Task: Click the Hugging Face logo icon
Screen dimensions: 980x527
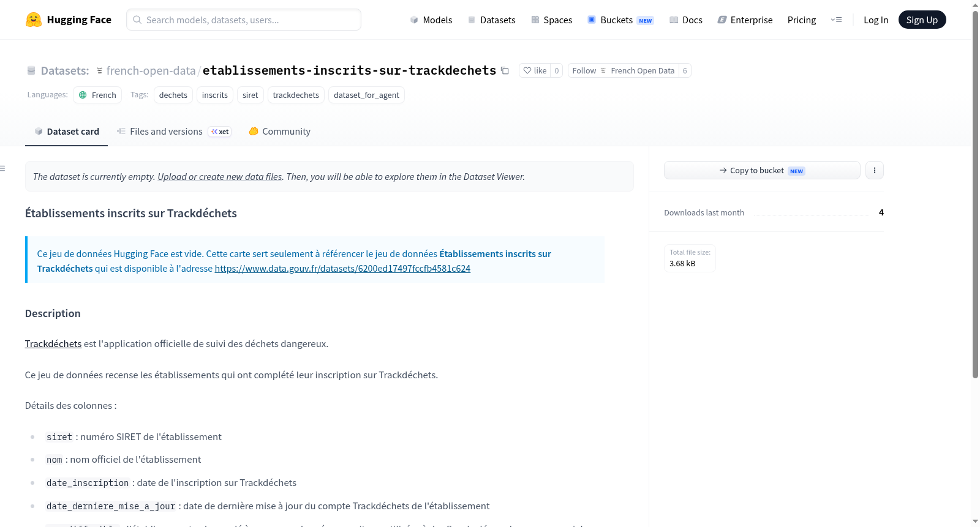Action: tap(34, 20)
